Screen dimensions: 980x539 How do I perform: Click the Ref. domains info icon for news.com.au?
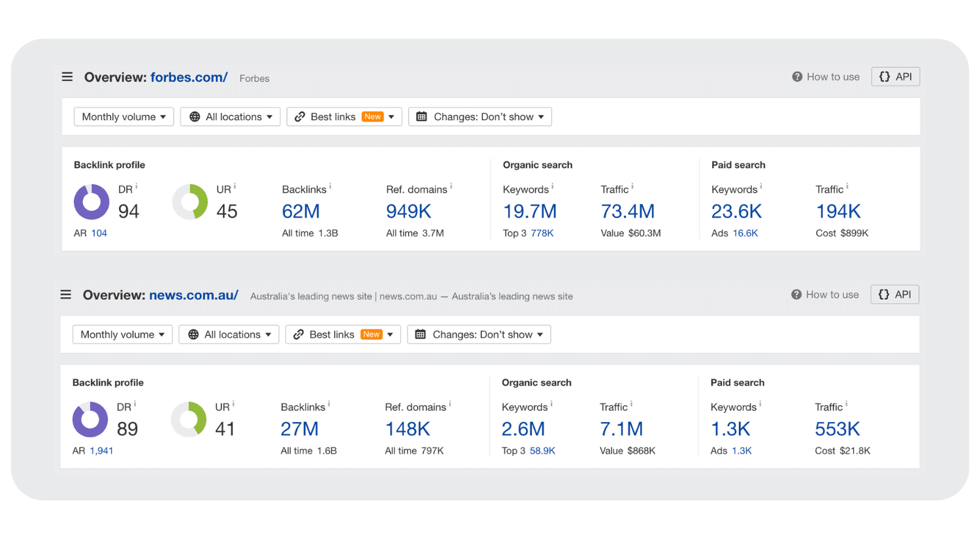pos(449,404)
